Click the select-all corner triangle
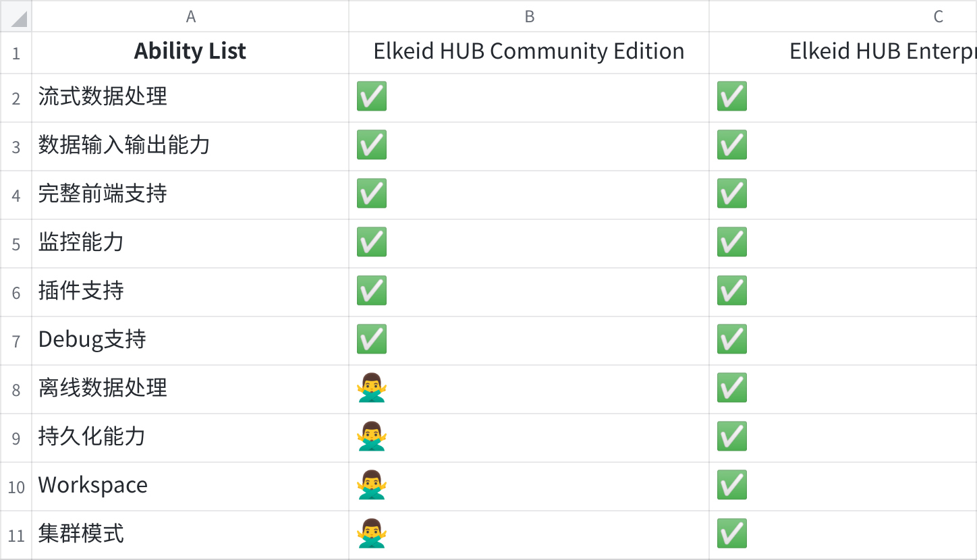This screenshot has width=977, height=560. (x=16, y=17)
